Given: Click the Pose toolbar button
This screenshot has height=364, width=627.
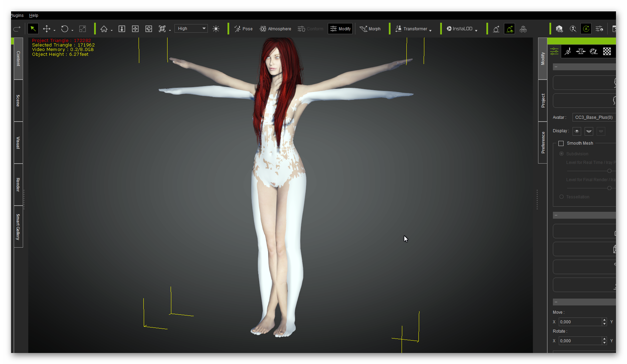Looking at the screenshot, I should pyautogui.click(x=243, y=29).
